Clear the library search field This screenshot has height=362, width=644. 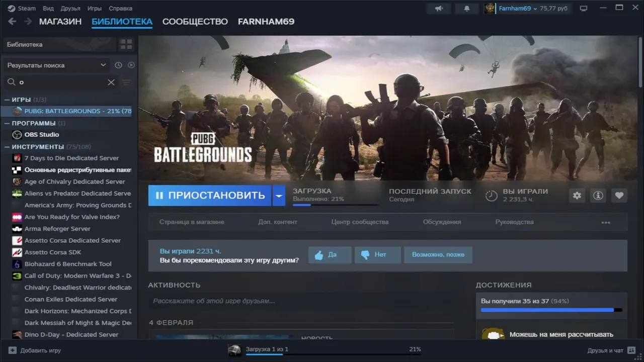coord(111,82)
